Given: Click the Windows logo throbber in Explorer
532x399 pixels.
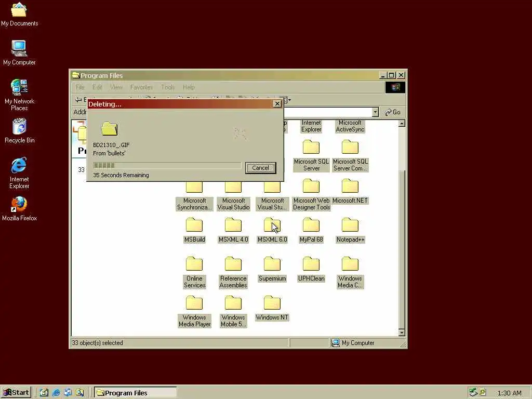Looking at the screenshot, I should pos(395,87).
